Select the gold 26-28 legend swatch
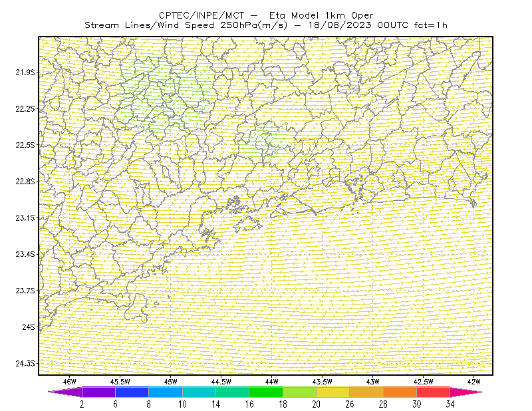This screenshot has height=411, width=532. [366, 392]
